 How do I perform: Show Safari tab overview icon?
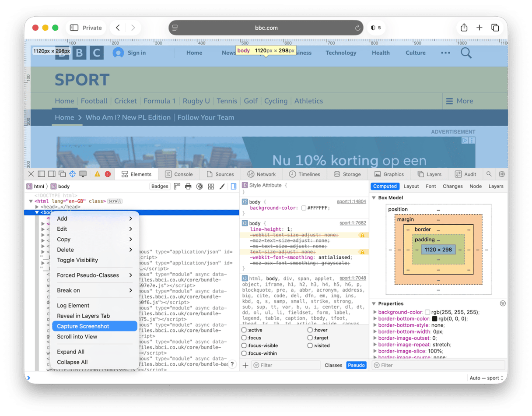tap(495, 28)
